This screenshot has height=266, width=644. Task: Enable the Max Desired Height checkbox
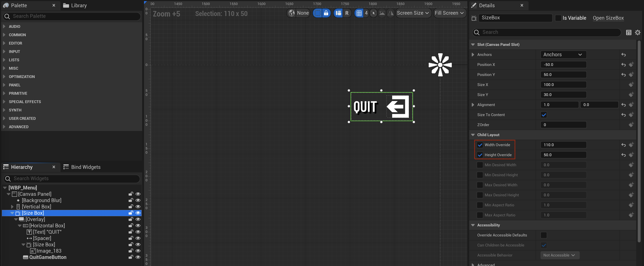pos(480,195)
